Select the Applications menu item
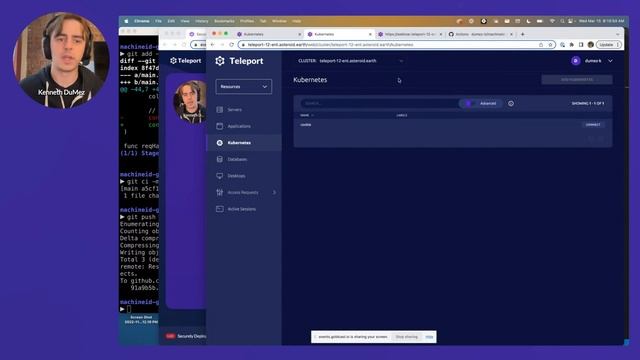 [x=239, y=126]
